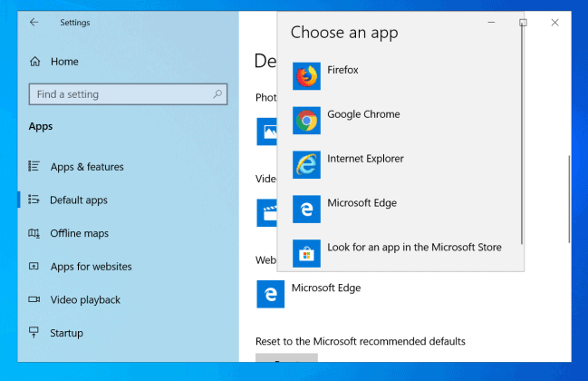Select Firefox as the default browser
The width and height of the screenshot is (588, 381).
click(x=342, y=70)
